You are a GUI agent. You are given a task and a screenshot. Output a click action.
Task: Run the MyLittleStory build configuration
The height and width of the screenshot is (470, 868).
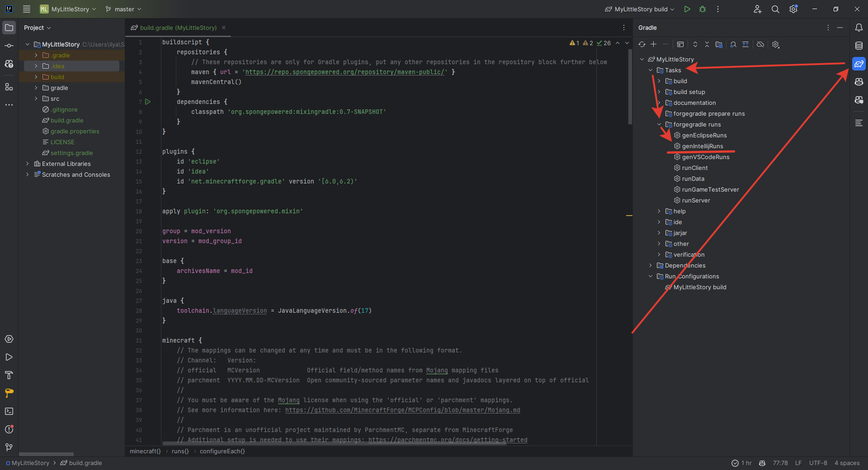coord(687,9)
